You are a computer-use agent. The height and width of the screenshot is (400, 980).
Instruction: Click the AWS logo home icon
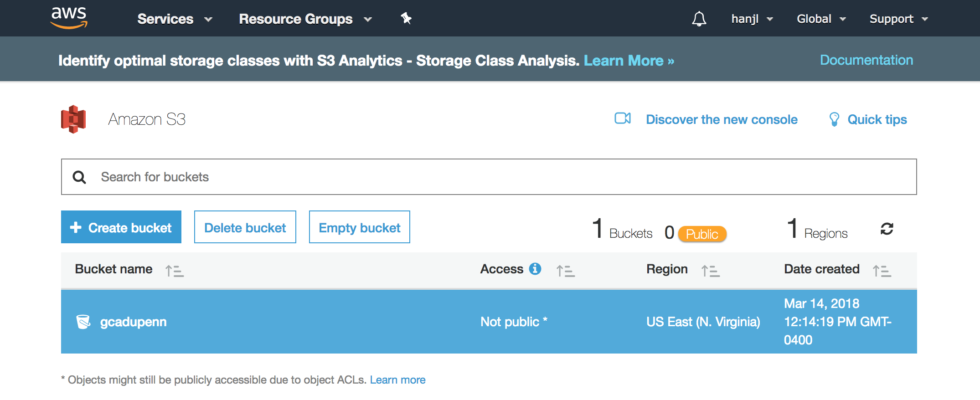69,18
